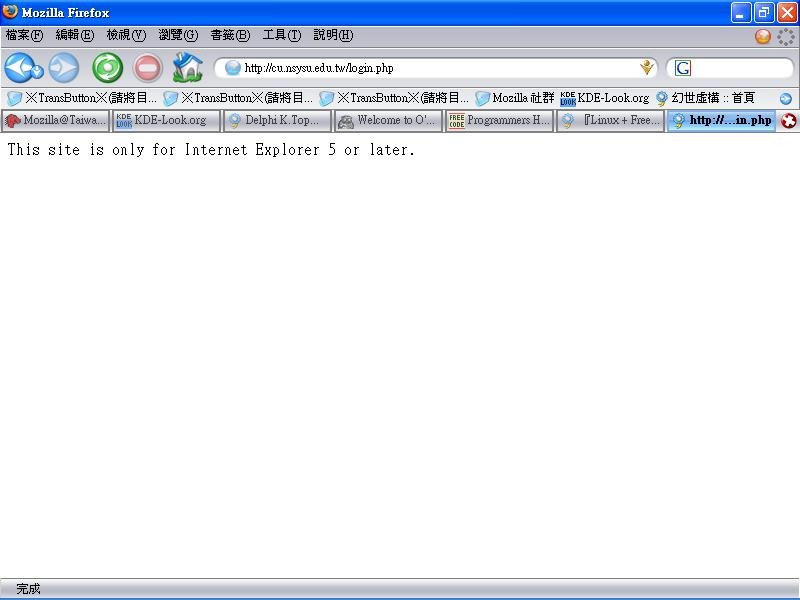Switch to KDE-Look.org tab
Image resolution: width=800 pixels, height=600 pixels.
tap(166, 120)
